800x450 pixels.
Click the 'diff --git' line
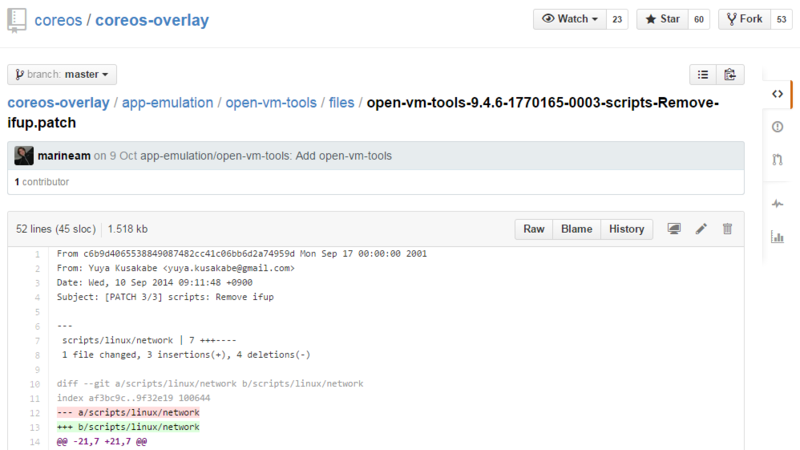(210, 384)
